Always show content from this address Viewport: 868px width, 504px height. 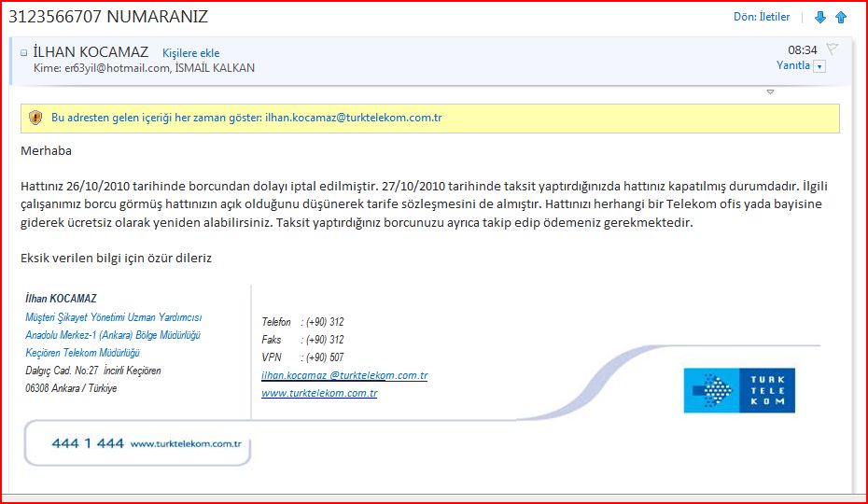click(246, 118)
